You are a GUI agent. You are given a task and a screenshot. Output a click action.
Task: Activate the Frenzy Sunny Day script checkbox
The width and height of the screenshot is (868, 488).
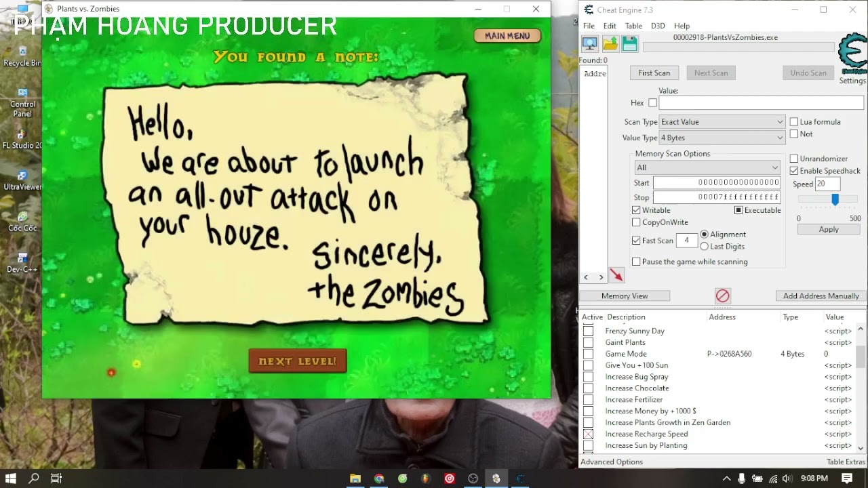pyautogui.click(x=588, y=331)
